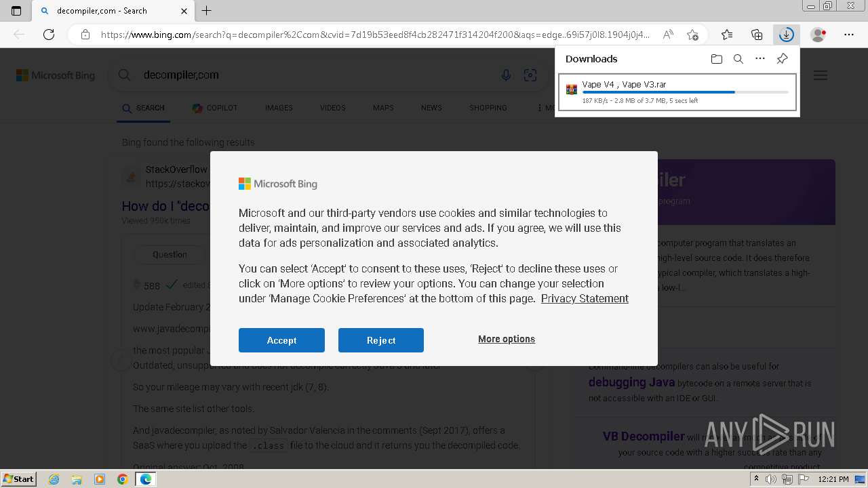This screenshot has width=868, height=488.
Task: Open the debugging Java link
Action: click(x=631, y=382)
